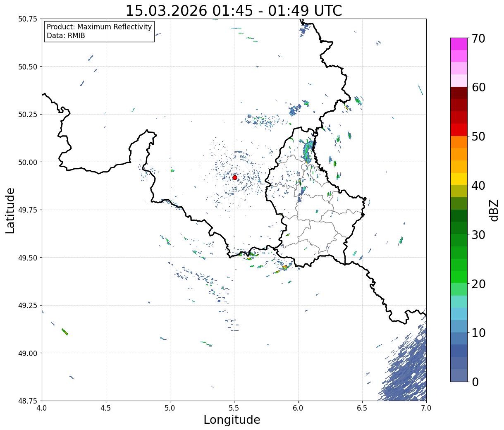Click the latitude tick label 49.50
504x430 pixels.
tap(28, 258)
